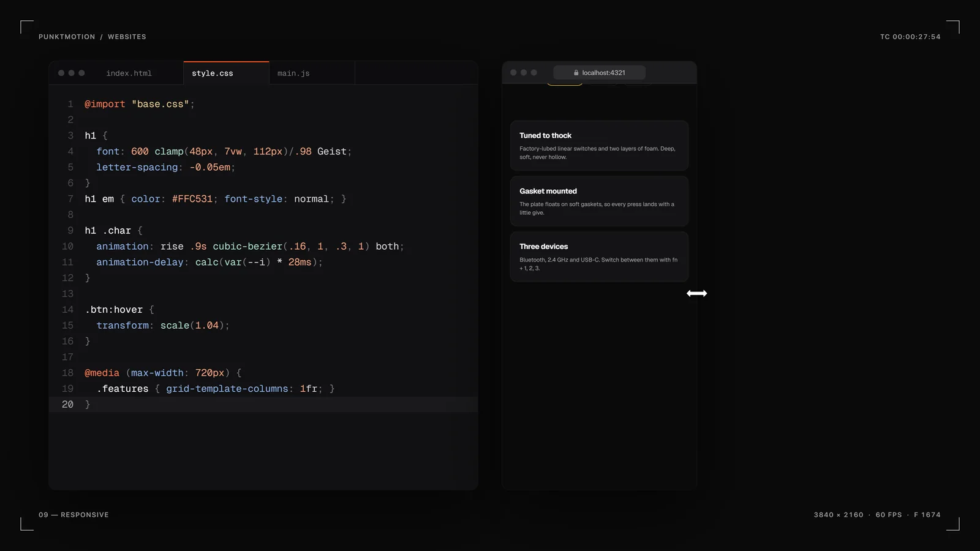This screenshot has width=980, height=551.
Task: Click 'grid-template-columns' property
Action: click(x=227, y=389)
